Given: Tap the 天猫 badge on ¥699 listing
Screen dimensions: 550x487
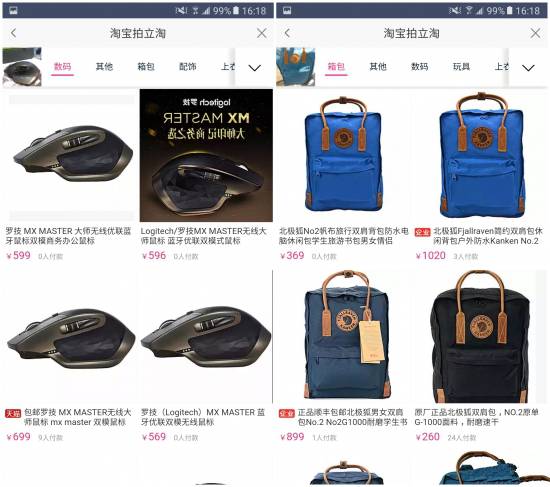Looking at the screenshot, I should (13, 413).
